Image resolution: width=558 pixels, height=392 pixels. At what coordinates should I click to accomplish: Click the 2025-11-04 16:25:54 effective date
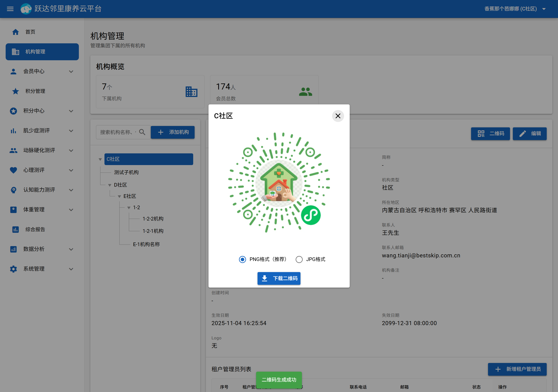pos(239,323)
